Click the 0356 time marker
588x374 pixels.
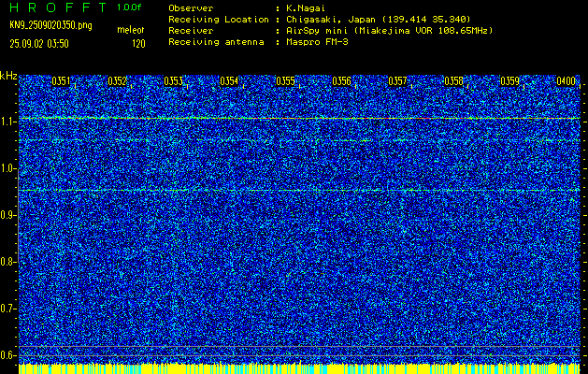point(341,81)
